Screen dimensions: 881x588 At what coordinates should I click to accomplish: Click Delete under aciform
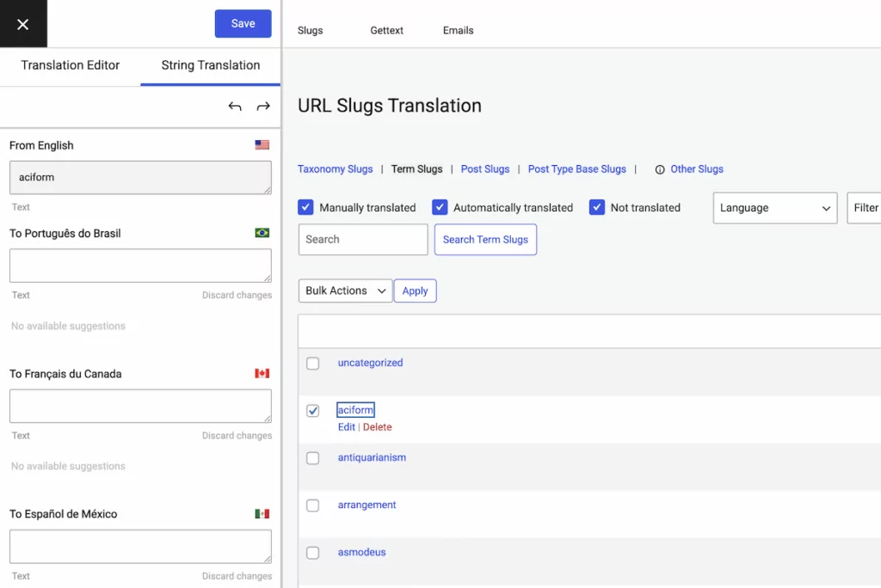(x=377, y=427)
